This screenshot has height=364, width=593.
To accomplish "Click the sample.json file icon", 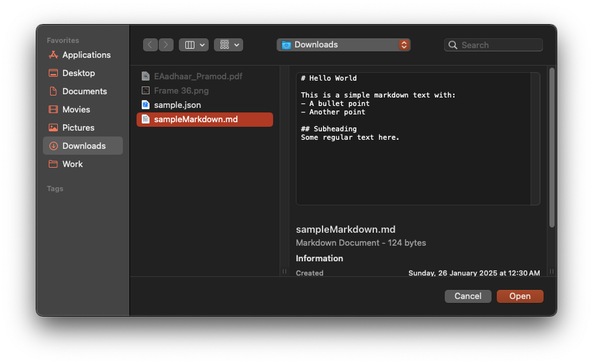I will coord(146,105).
